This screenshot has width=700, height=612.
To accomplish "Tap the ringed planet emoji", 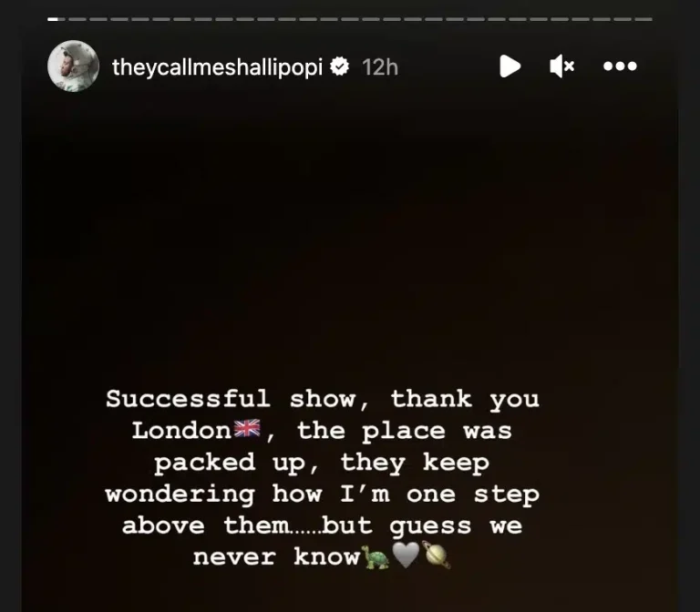I will [437, 555].
